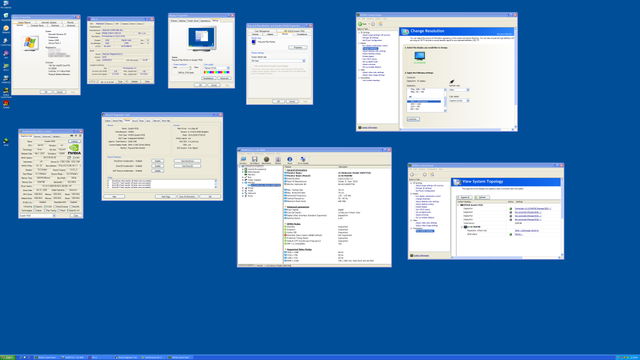Click green status icon in first topology row
640x360 pixels.
pyautogui.click(x=511, y=209)
